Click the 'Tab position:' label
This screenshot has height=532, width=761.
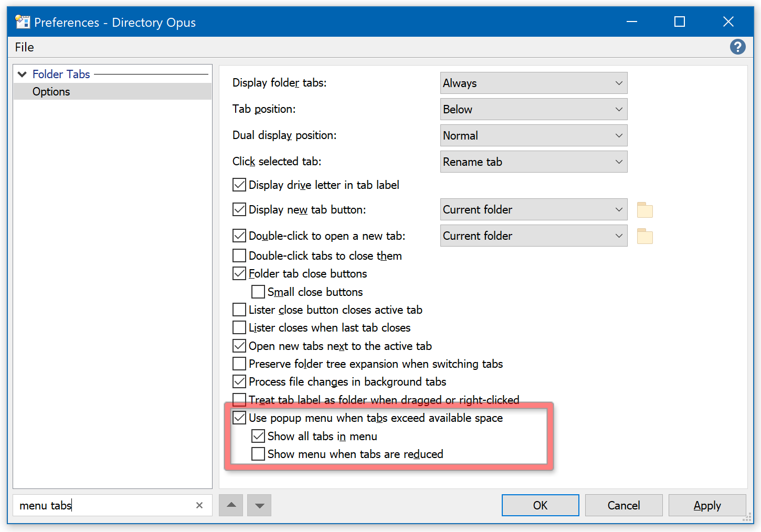264,109
